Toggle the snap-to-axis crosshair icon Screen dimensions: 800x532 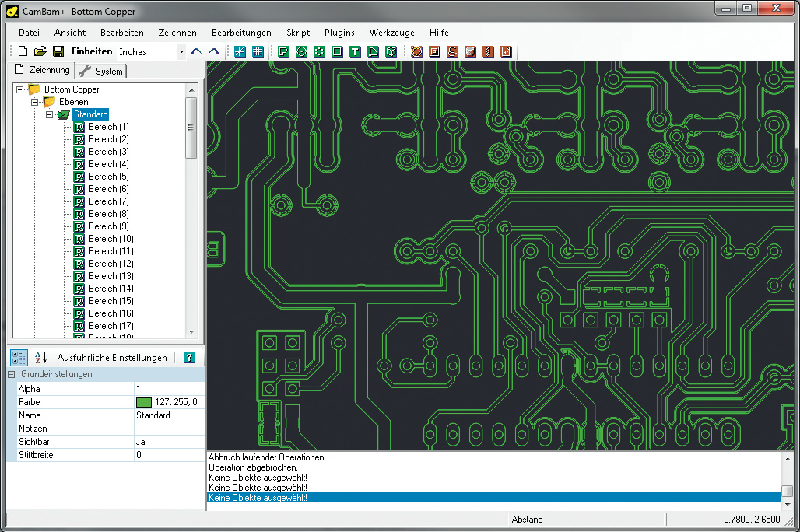coord(240,51)
